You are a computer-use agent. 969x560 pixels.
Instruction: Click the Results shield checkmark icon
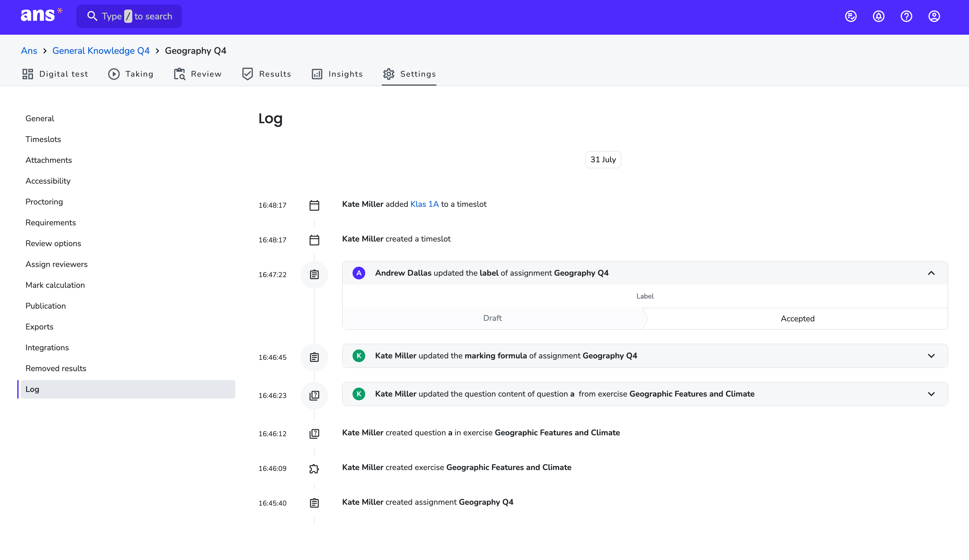pos(247,74)
